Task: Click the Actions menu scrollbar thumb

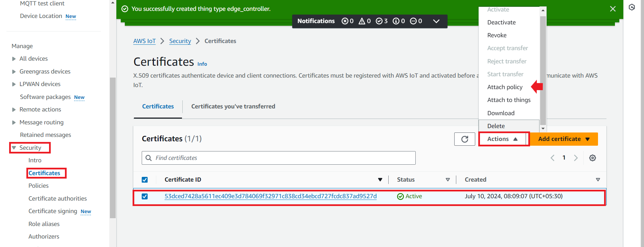Action: click(543, 70)
